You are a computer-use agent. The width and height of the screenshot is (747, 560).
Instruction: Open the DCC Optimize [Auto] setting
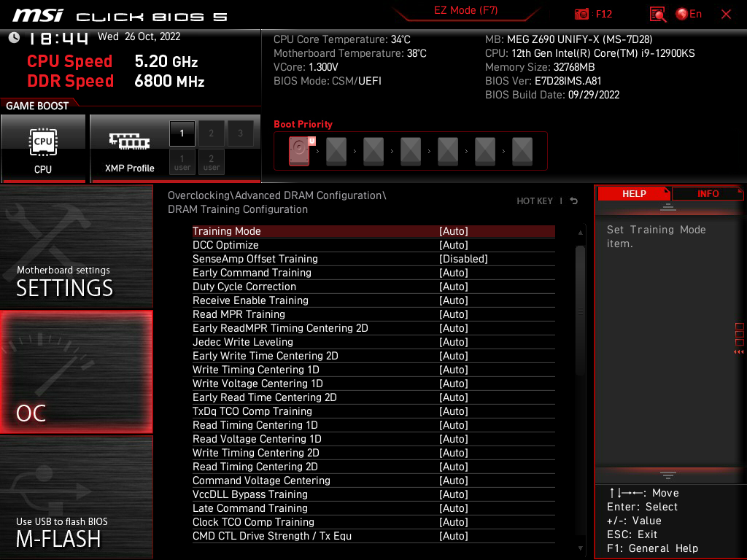point(373,245)
